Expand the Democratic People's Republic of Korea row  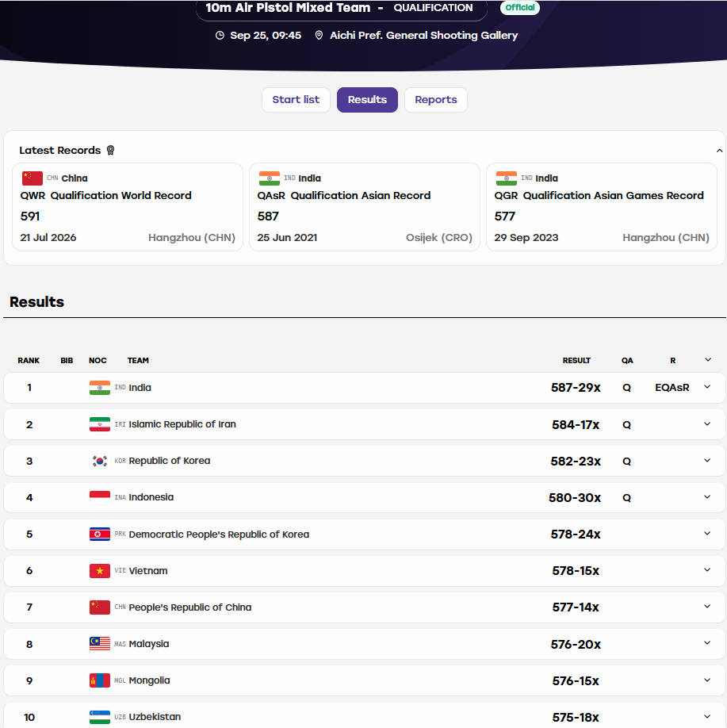coord(707,534)
